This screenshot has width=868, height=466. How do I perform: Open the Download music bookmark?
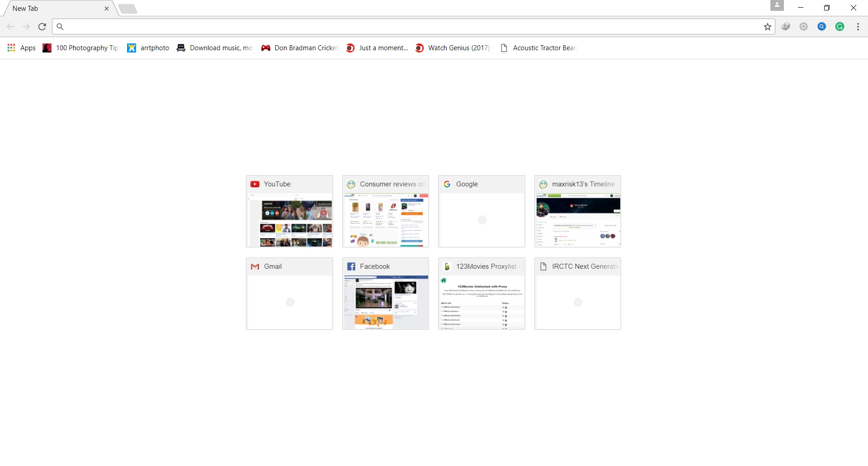[215, 48]
